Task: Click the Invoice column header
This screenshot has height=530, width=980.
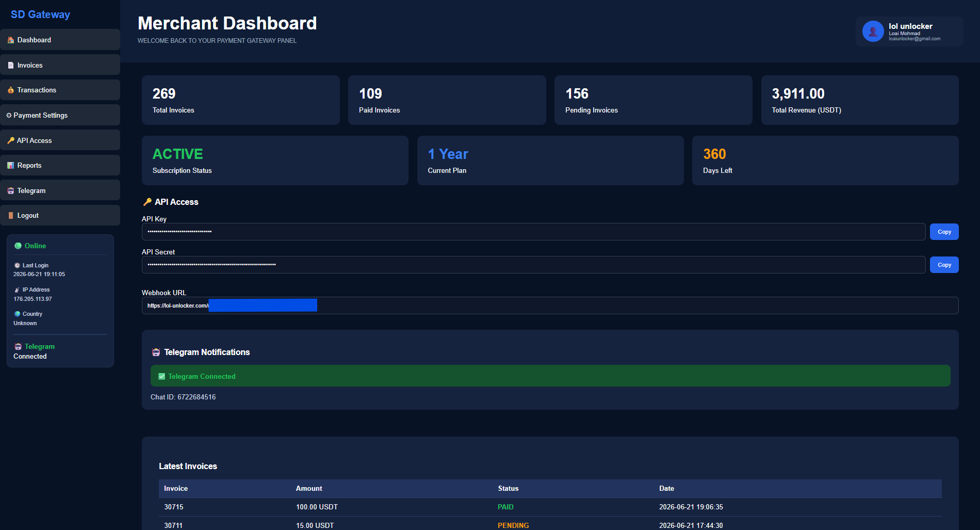Action: (176, 488)
